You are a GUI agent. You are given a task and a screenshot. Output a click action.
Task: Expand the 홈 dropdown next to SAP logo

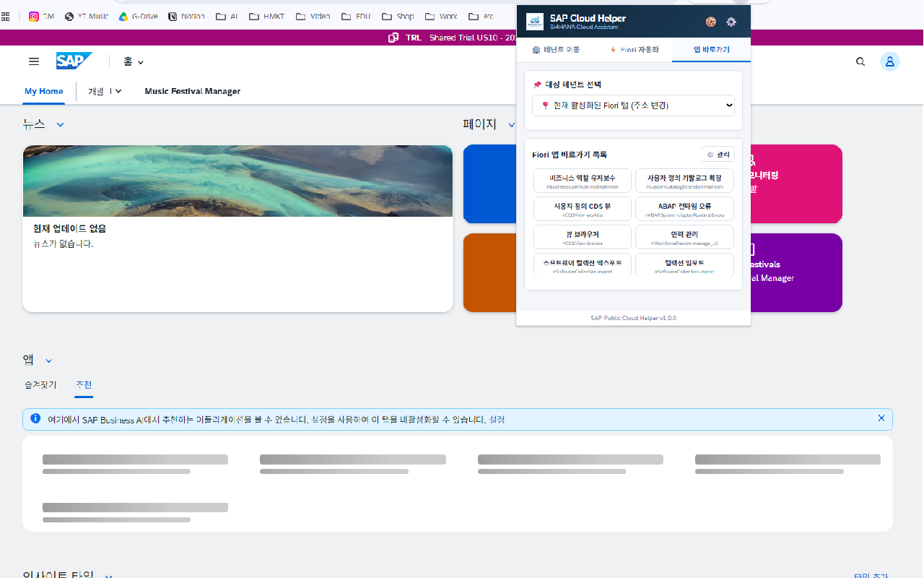(x=134, y=62)
